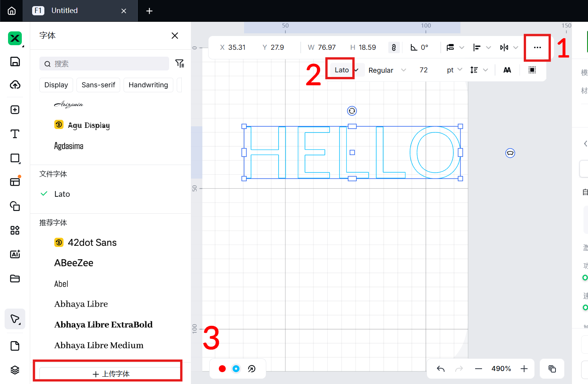This screenshot has height=384, width=588.
Task: Open the cloud upload icon
Action: click(x=15, y=85)
